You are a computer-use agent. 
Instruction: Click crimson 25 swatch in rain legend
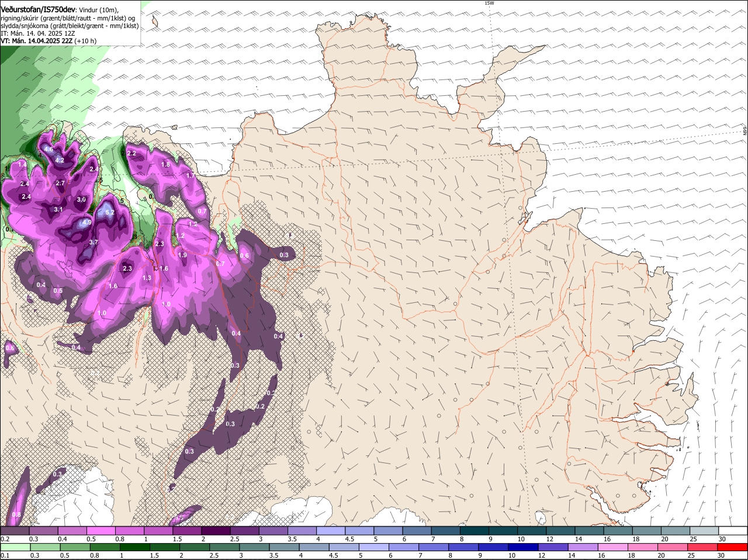(x=701, y=547)
